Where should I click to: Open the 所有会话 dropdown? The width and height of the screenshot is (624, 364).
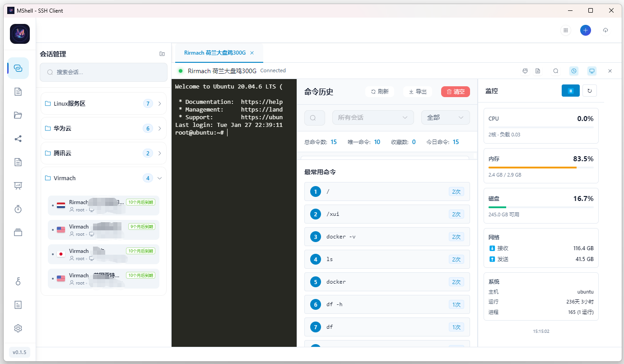373,117
